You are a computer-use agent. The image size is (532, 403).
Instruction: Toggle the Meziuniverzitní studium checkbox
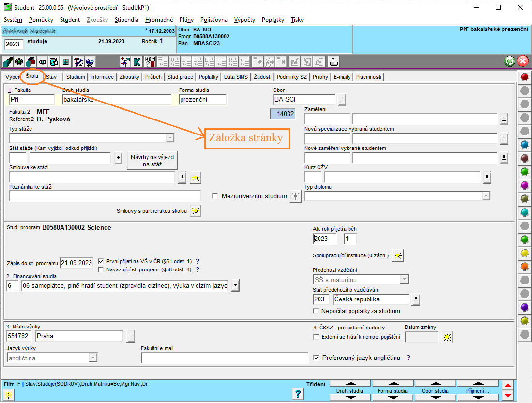click(x=215, y=196)
